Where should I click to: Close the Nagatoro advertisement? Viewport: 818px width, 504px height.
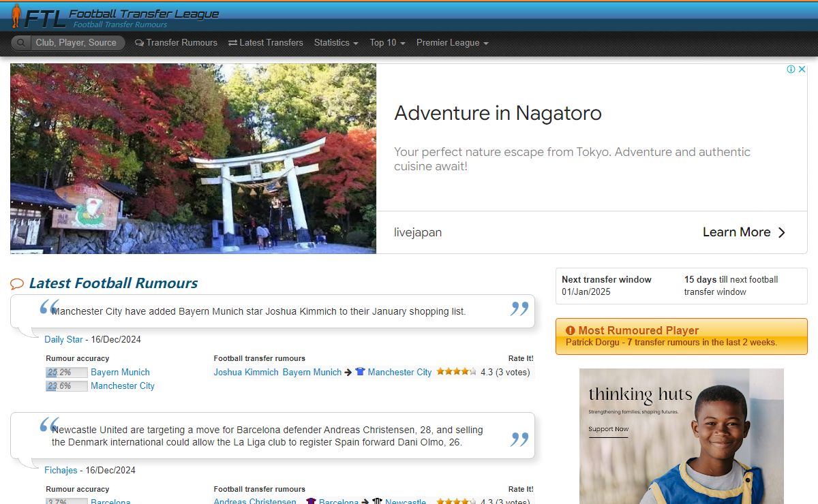802,69
